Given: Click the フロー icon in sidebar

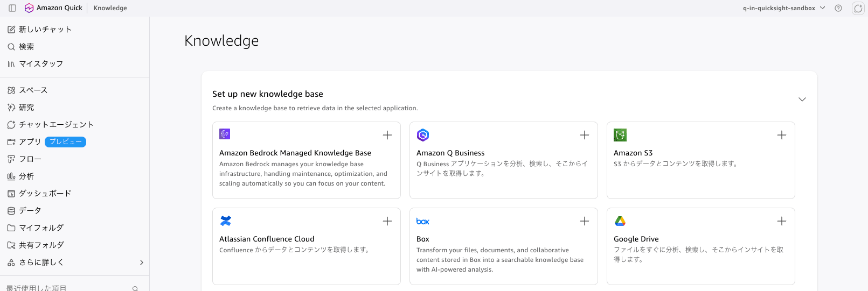Looking at the screenshot, I should pyautogui.click(x=11, y=159).
